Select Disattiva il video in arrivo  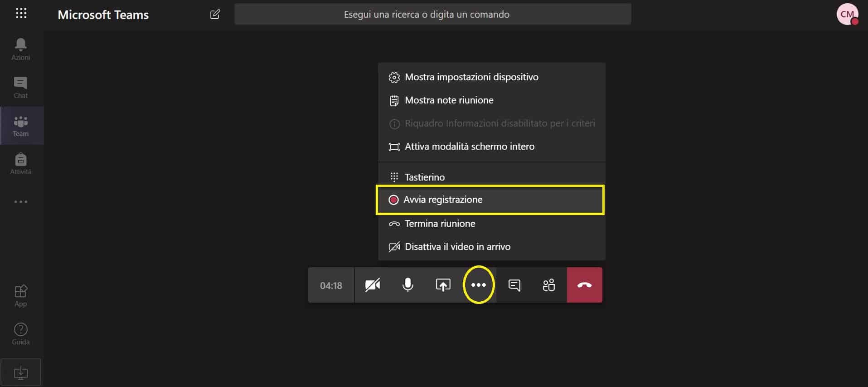[492, 247]
